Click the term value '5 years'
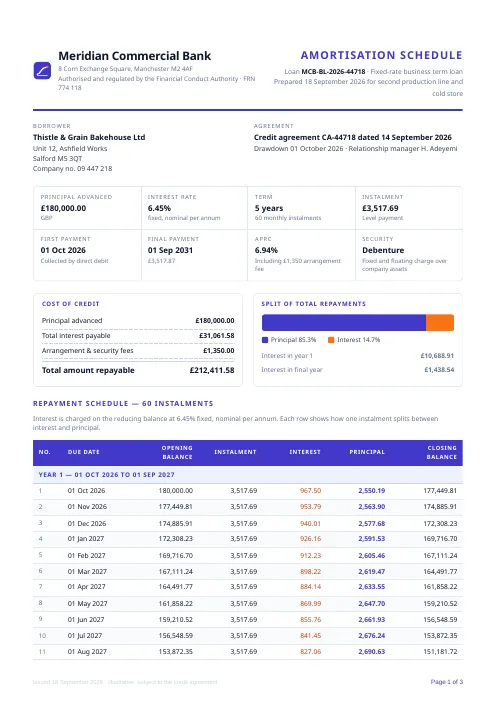The image size is (496, 702). point(269,208)
